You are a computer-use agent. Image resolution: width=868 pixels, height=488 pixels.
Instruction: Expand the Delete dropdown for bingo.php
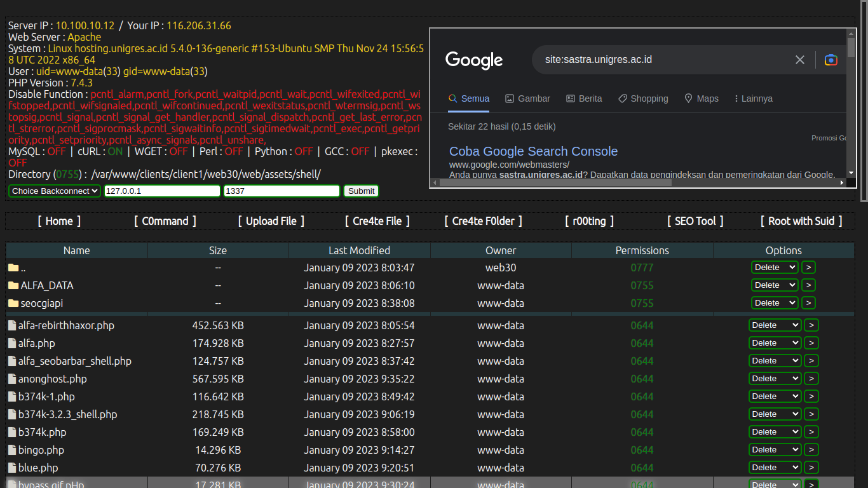pyautogui.click(x=775, y=450)
